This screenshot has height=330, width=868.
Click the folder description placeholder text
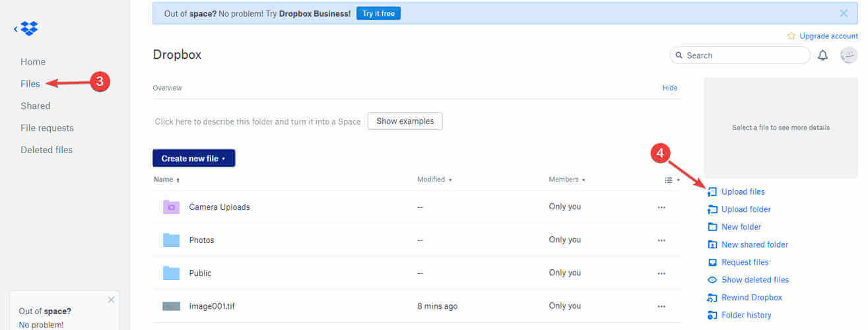(258, 121)
